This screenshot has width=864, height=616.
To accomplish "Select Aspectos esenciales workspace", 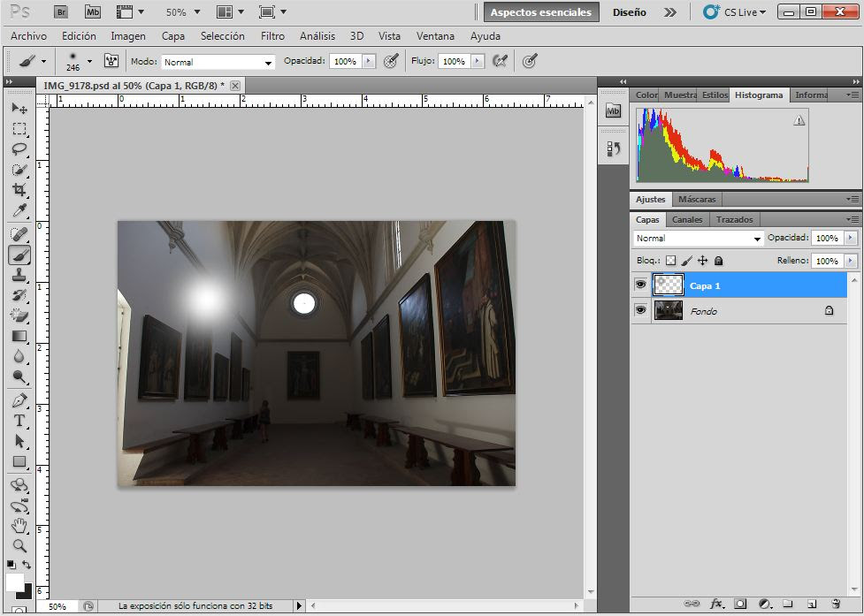I will tap(541, 12).
